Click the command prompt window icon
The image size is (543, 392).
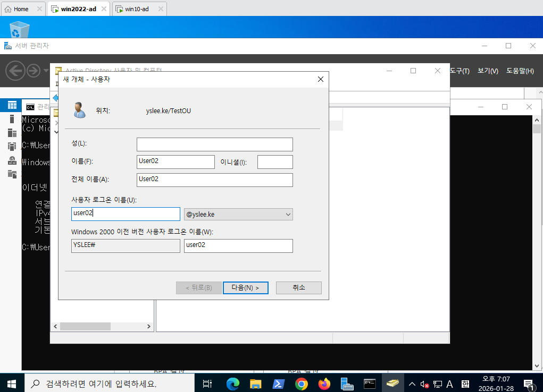point(30,107)
